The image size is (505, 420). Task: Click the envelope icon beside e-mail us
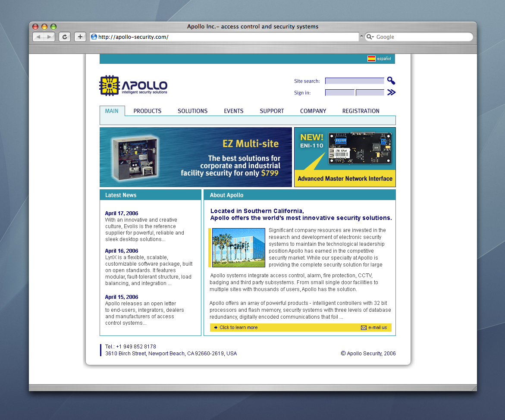click(x=364, y=328)
